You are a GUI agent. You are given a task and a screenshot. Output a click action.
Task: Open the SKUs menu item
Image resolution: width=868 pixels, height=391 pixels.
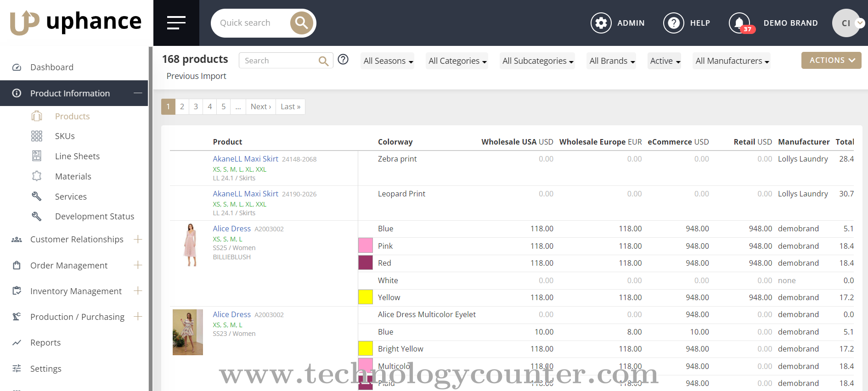(x=65, y=136)
